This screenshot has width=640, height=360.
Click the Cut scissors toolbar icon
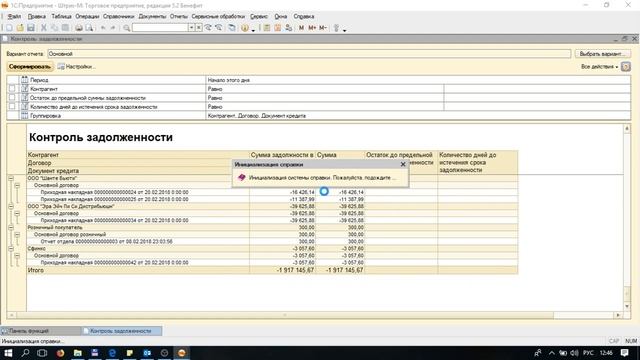(44, 28)
